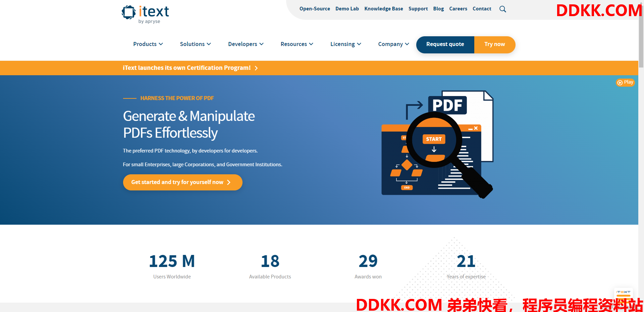Image resolution: width=644 pixels, height=312 pixels.
Task: Click the PDF magnifying glass illustration
Action: click(x=437, y=145)
